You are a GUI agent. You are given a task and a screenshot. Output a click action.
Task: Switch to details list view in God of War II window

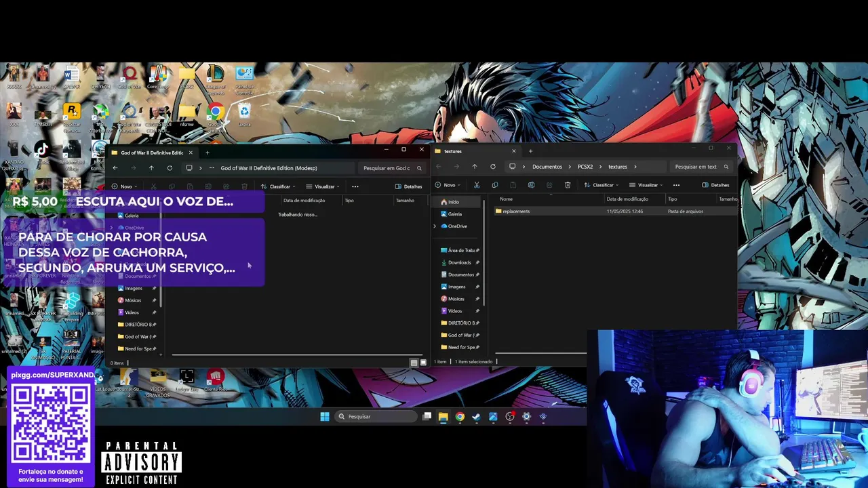click(x=414, y=363)
